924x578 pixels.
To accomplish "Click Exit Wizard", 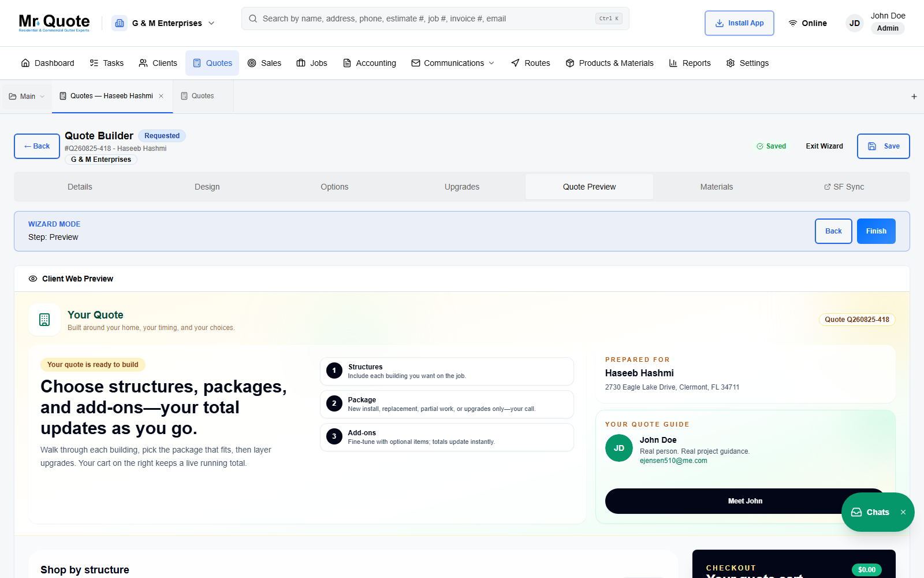I will 824,146.
